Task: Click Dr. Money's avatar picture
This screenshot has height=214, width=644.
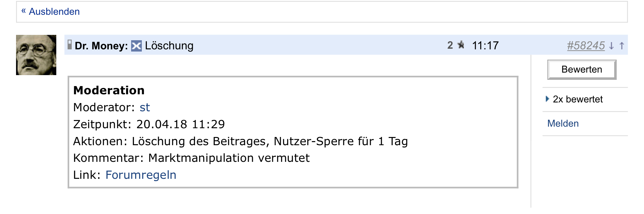Action: pyautogui.click(x=36, y=55)
